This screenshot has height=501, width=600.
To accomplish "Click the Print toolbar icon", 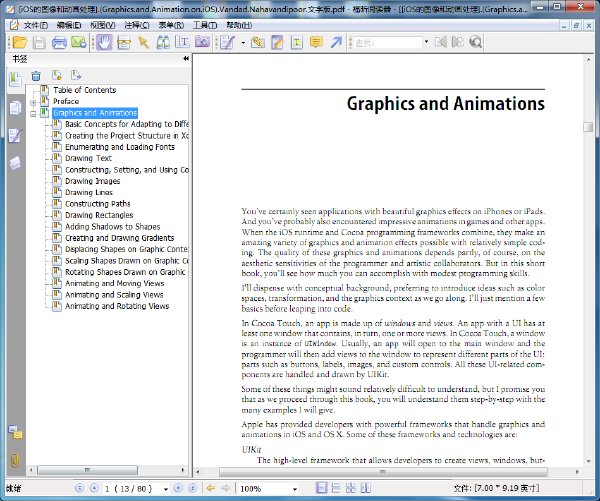I will [x=59, y=42].
